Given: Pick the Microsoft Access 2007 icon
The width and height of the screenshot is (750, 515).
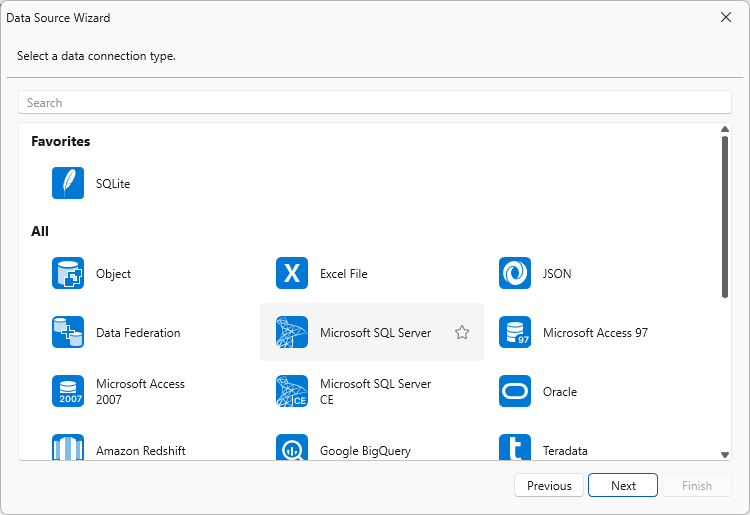Looking at the screenshot, I should 68,391.
